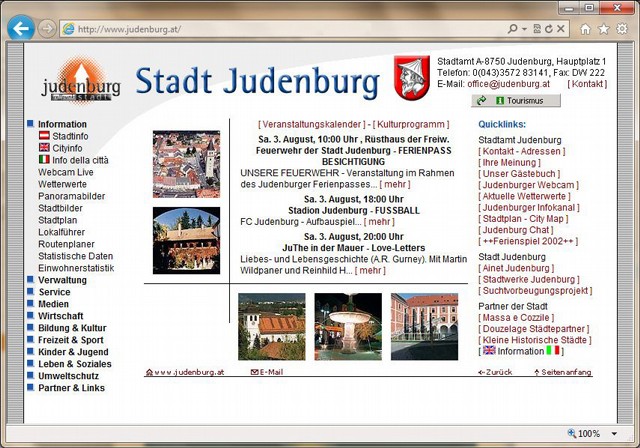Select Cityinfo with the British flag
This screenshot has height=448, width=640.
[x=60, y=148]
